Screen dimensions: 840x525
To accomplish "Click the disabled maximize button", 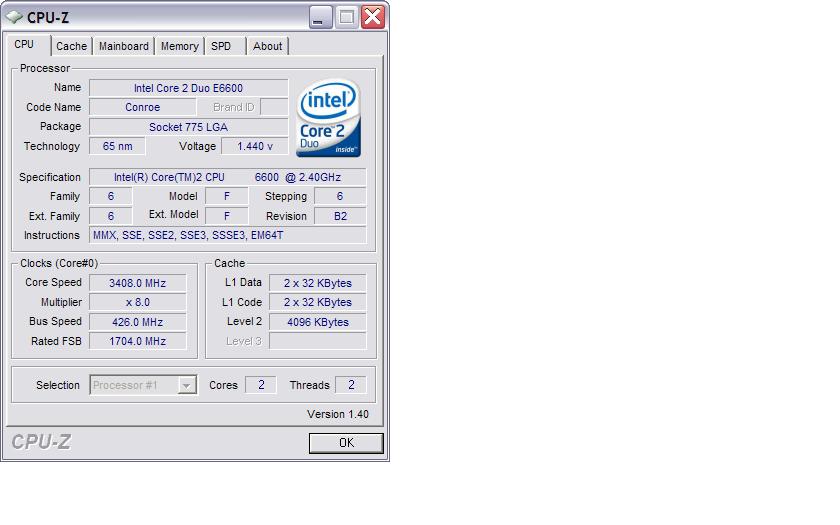I will (346, 17).
